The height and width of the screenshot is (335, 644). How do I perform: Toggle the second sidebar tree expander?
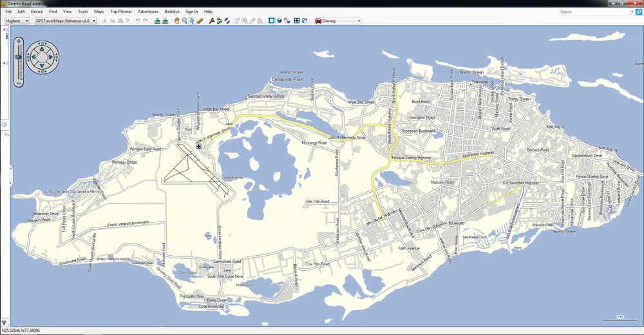tap(5, 63)
